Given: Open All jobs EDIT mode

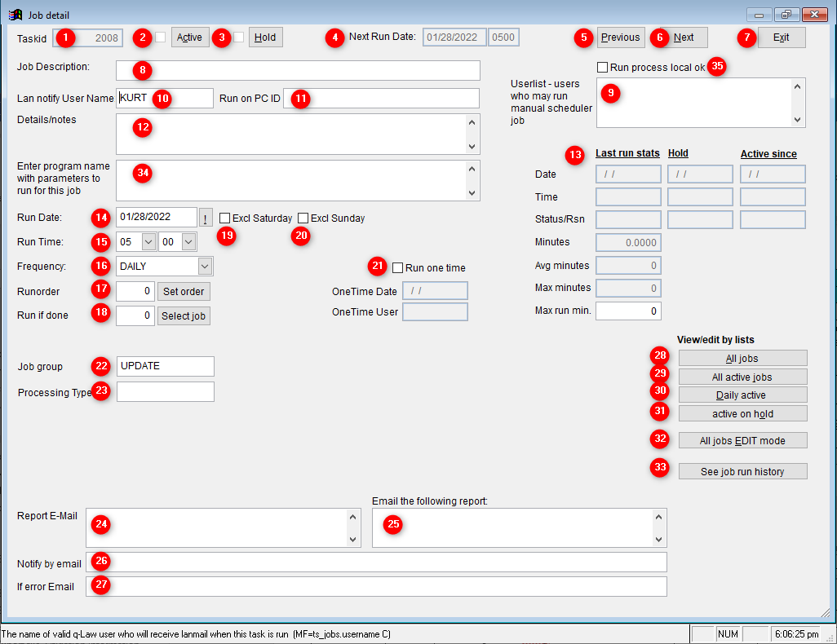Looking at the screenshot, I should 742,440.
